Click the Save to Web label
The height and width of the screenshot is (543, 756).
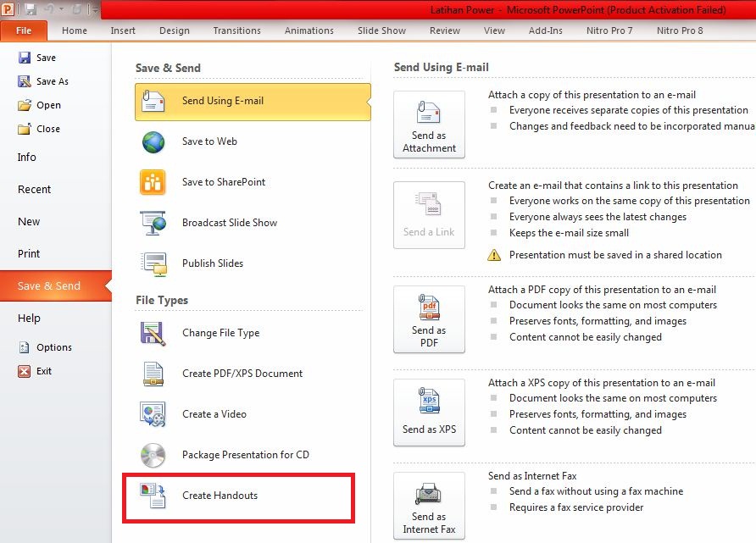[x=209, y=141]
